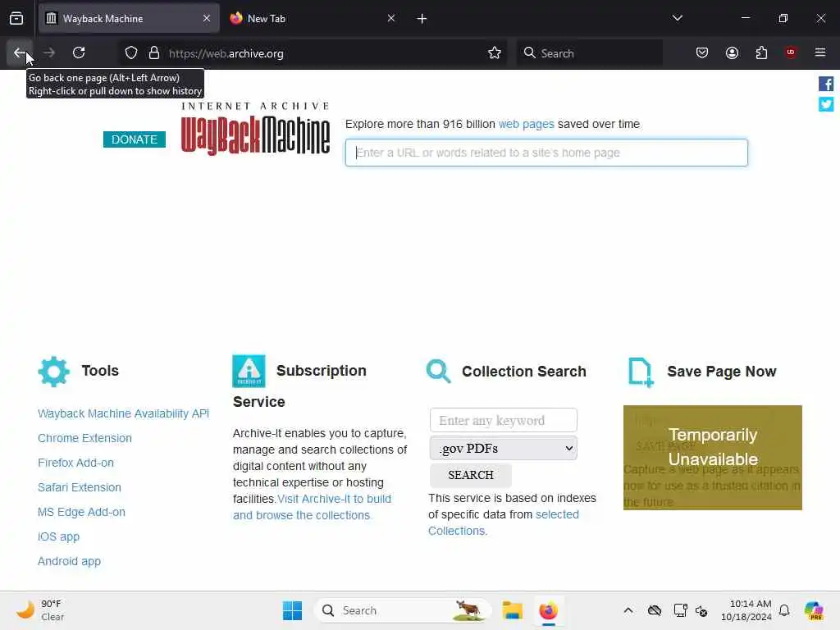Open Wayback Machine Availability API link

123,413
